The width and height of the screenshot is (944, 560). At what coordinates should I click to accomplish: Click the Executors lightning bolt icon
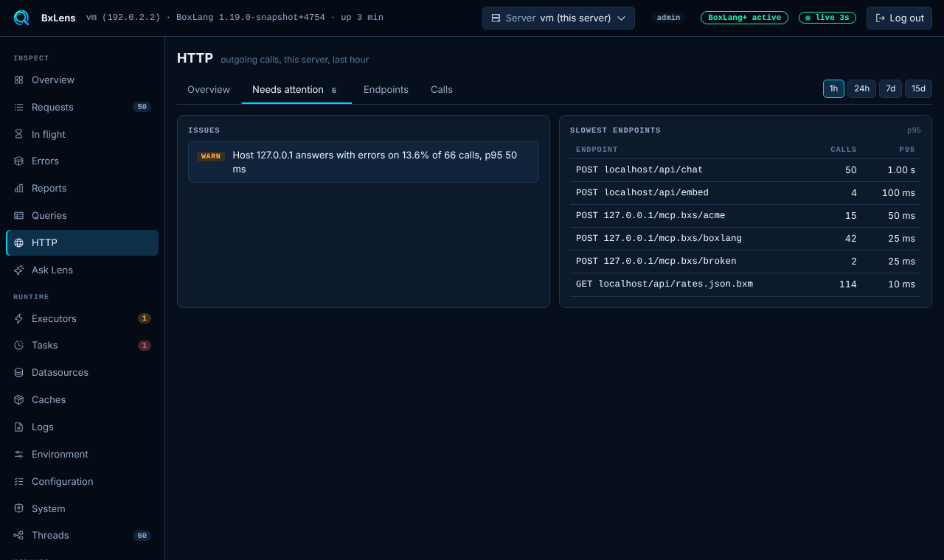click(x=19, y=318)
